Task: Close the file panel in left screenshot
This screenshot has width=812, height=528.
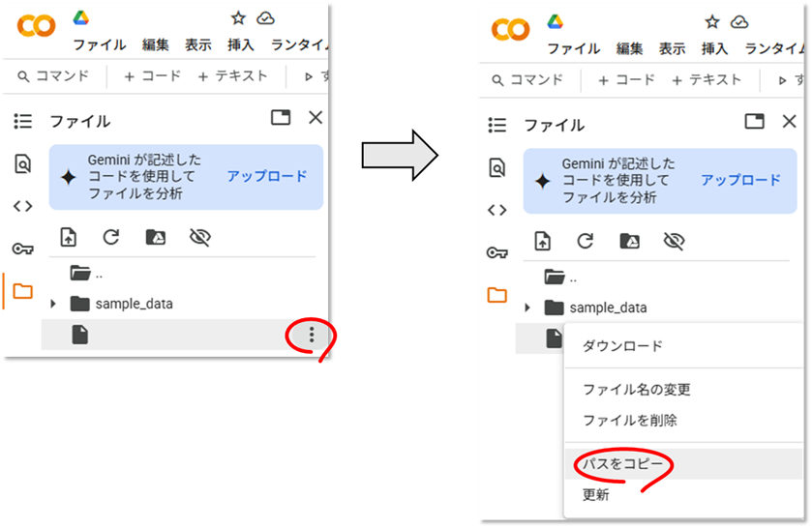Action: 316,118
